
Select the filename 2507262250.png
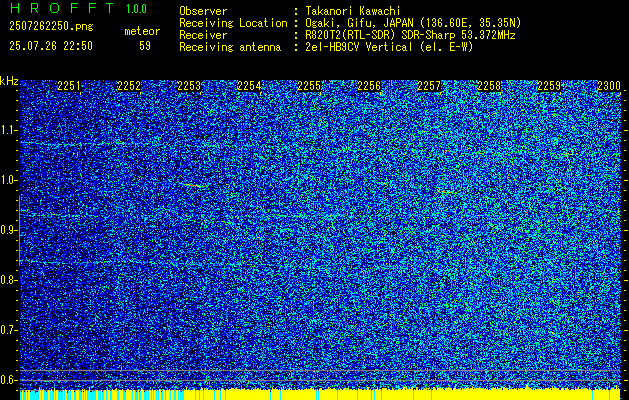(51, 27)
